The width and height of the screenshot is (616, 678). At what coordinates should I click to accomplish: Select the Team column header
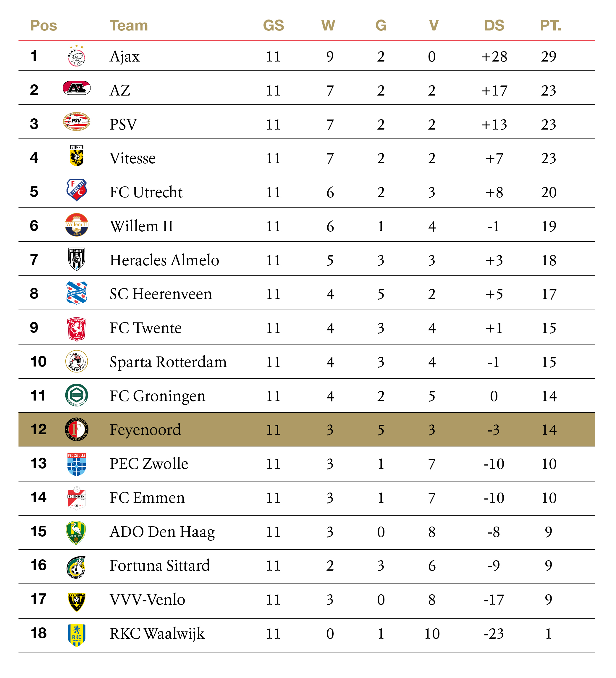tap(129, 25)
